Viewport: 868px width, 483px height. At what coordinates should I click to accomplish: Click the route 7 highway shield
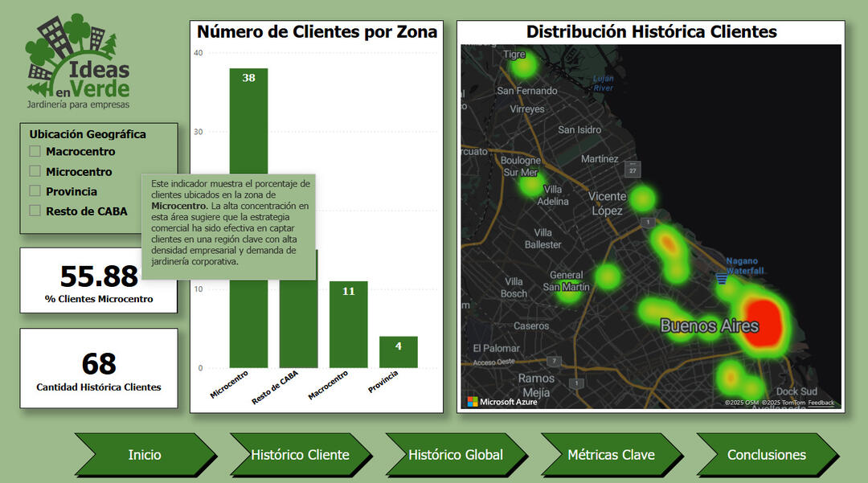[x=553, y=361]
